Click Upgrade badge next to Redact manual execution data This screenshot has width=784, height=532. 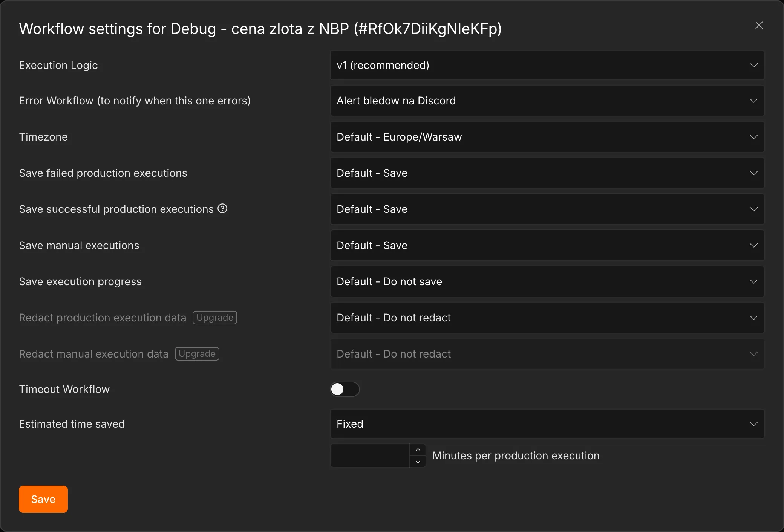click(197, 354)
